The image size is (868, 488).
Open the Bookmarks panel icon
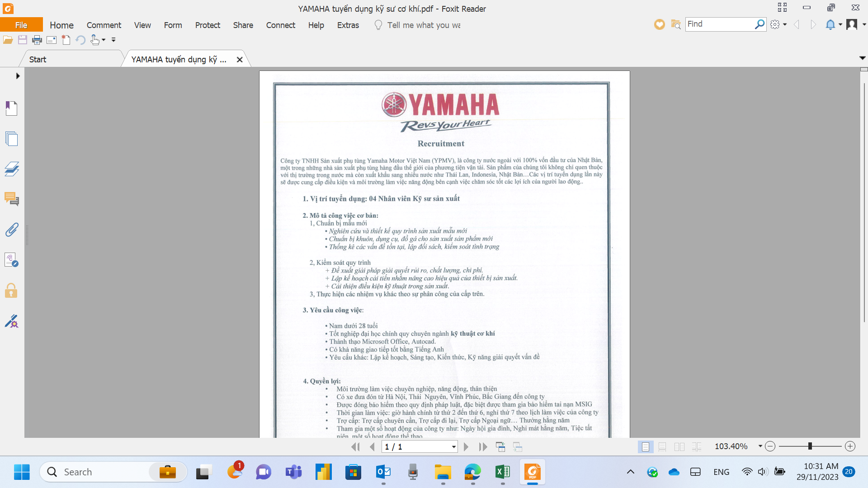click(x=11, y=108)
